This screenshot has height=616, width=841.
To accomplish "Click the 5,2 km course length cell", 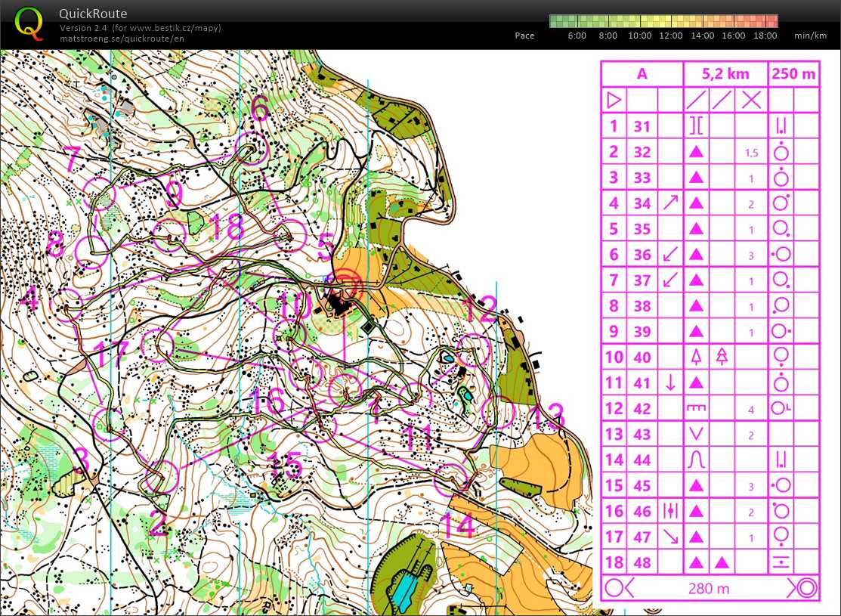I will click(725, 73).
